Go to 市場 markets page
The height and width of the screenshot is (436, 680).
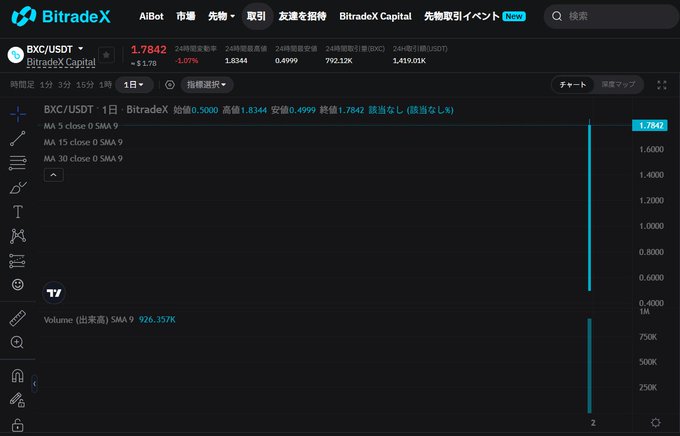point(186,16)
